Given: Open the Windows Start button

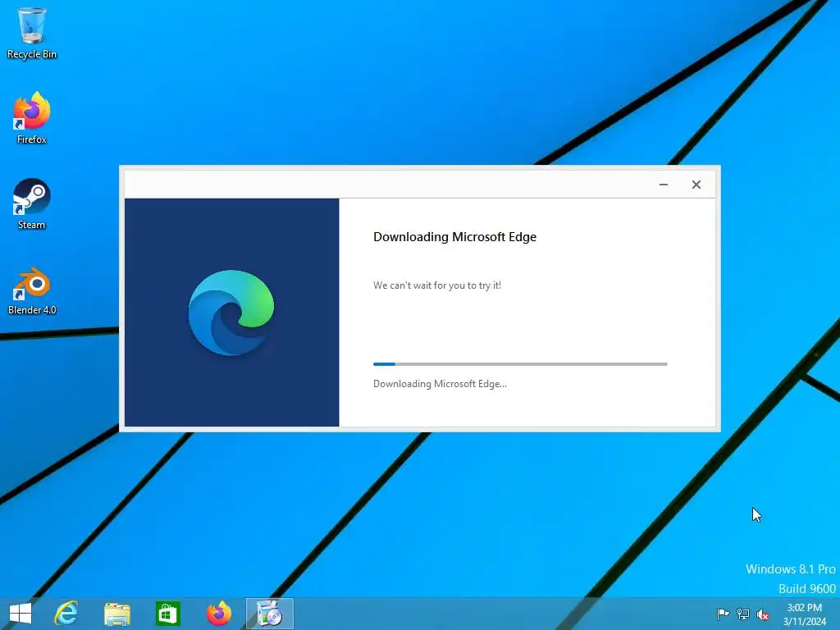Looking at the screenshot, I should [x=21, y=614].
